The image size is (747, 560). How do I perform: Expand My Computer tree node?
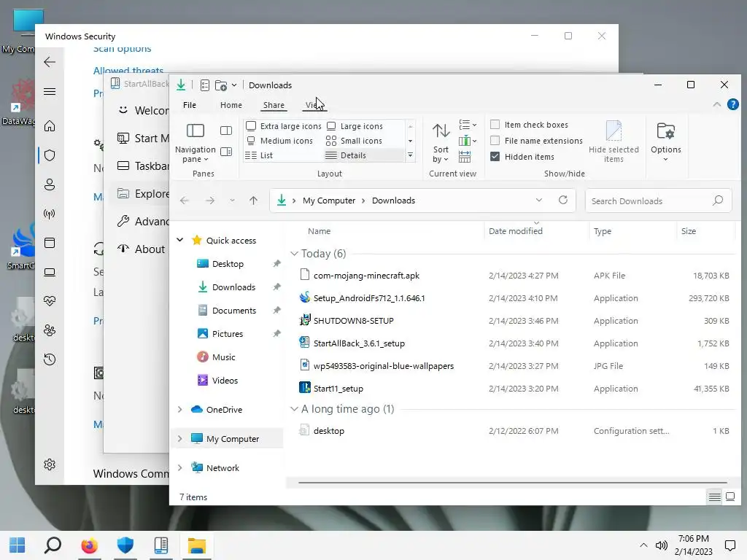(180, 438)
